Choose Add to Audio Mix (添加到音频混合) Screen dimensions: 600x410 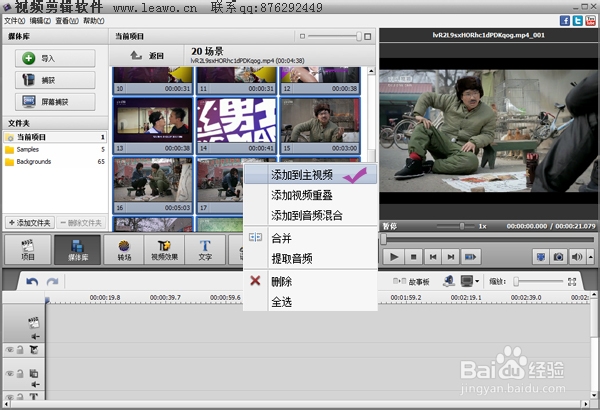click(310, 216)
